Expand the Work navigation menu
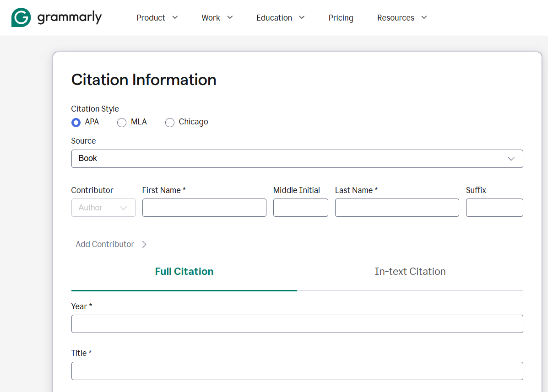Viewport: 548px width, 392px height. click(x=217, y=18)
